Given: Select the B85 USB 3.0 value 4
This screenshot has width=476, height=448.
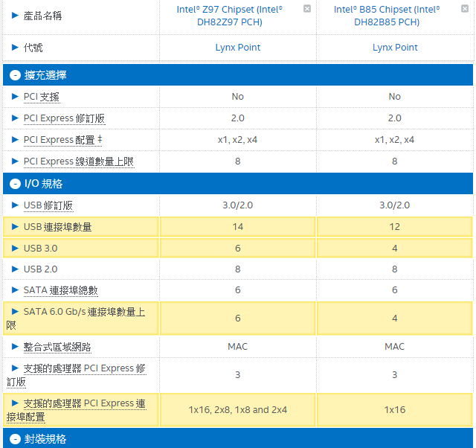Looking at the screenshot, I should pyautogui.click(x=395, y=248).
